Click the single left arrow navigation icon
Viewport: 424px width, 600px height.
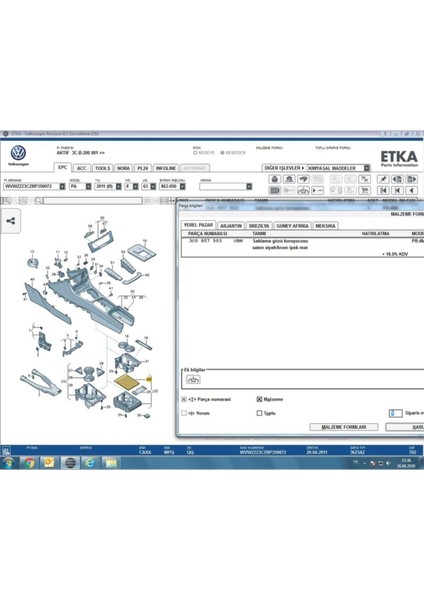[x=412, y=190]
